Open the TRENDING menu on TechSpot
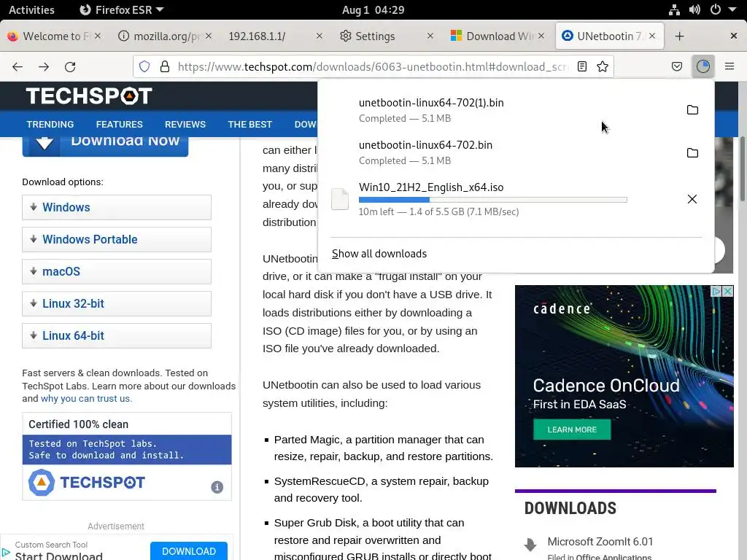This screenshot has height=560, width=747. point(50,124)
